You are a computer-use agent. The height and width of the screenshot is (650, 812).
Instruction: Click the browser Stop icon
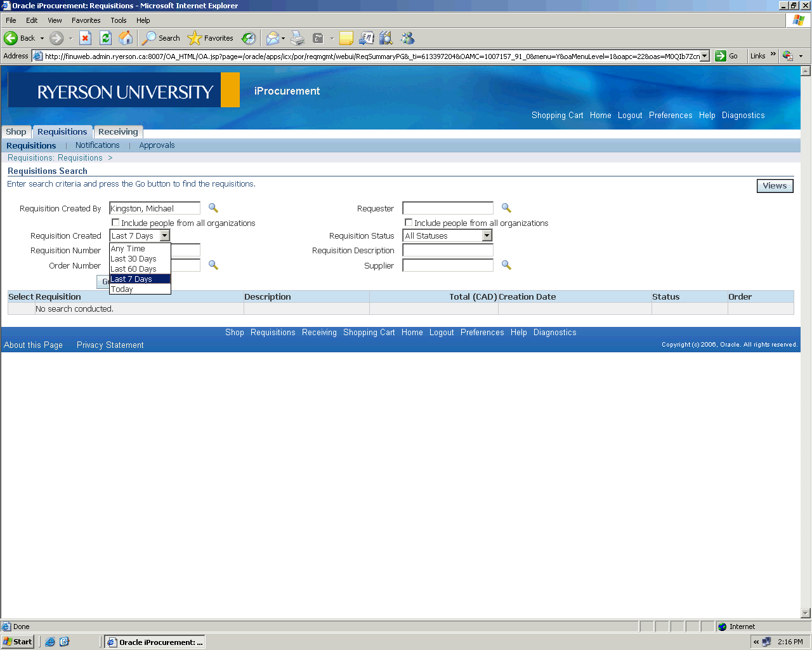coord(85,38)
